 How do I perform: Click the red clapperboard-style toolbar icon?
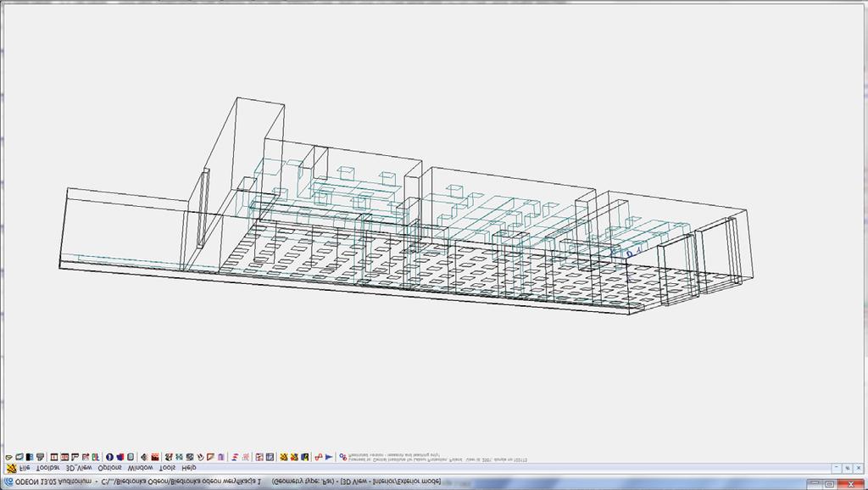pyautogui.click(x=155, y=457)
